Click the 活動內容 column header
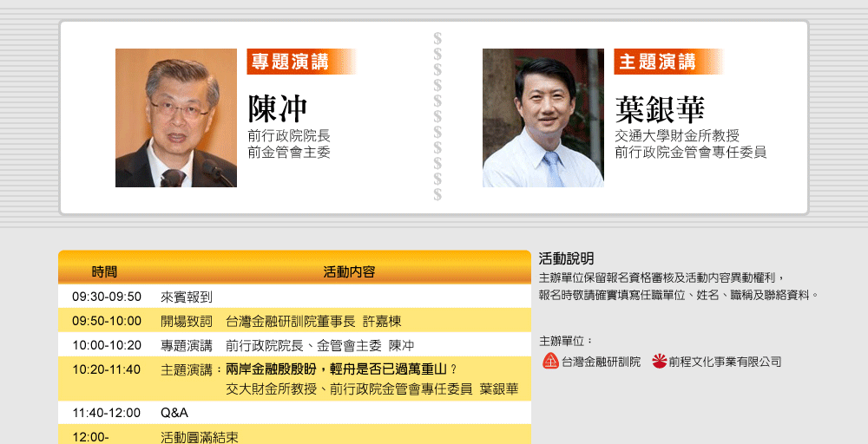 tap(349, 271)
